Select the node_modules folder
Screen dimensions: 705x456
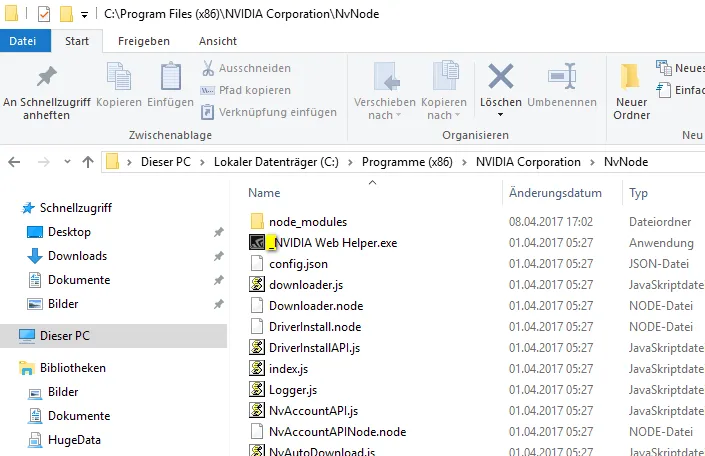point(308,222)
